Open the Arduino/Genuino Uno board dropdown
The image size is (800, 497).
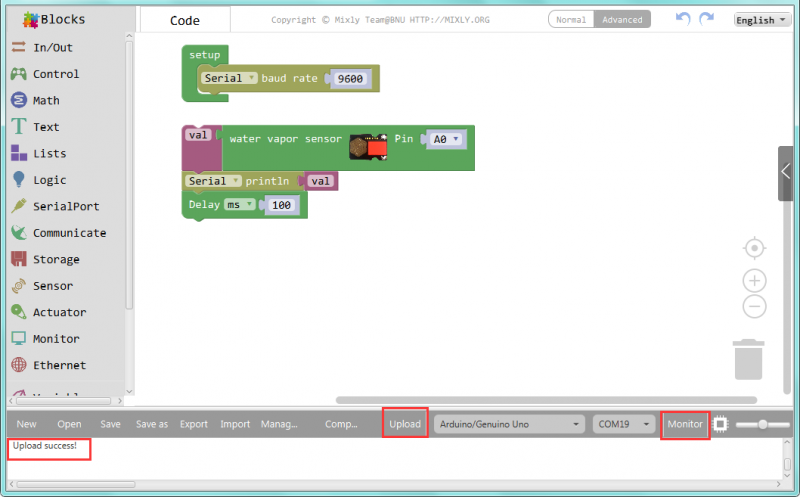[x=509, y=424]
